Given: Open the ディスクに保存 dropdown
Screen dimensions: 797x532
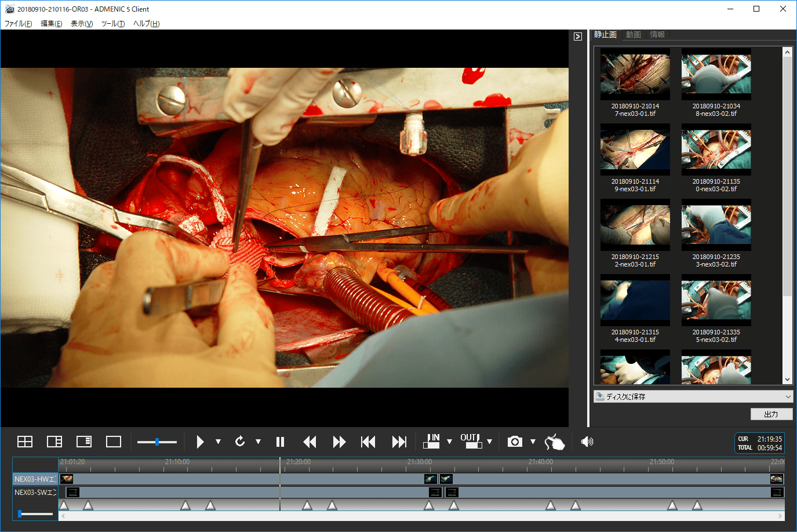Looking at the screenshot, I should click(x=693, y=396).
